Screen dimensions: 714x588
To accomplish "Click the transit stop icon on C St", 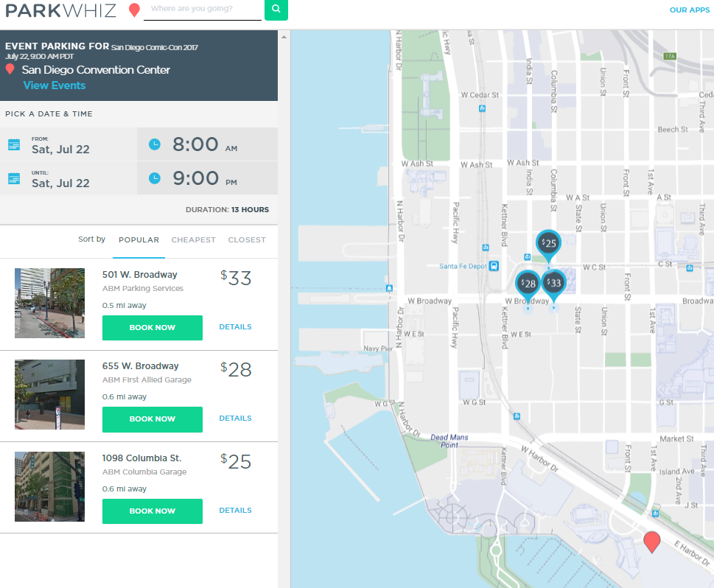I will (x=690, y=268).
